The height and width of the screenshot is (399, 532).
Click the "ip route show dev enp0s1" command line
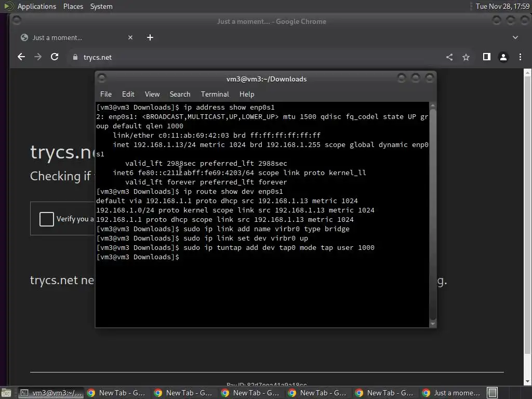click(x=190, y=191)
